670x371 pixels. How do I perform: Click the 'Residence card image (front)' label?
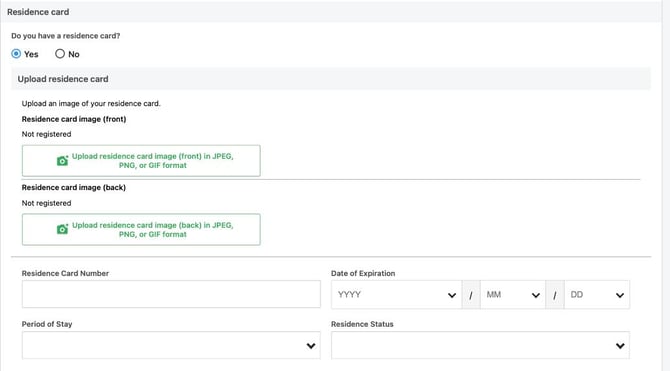point(74,119)
